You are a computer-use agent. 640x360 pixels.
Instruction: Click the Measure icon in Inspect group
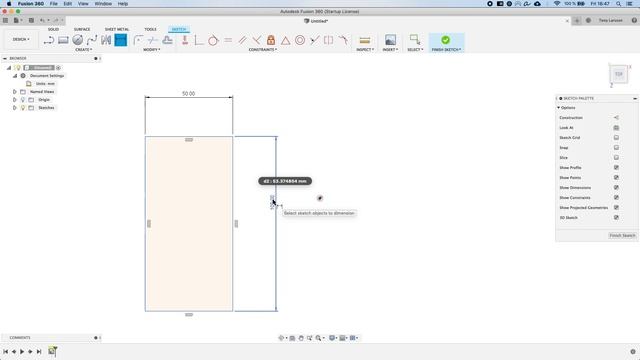point(364,40)
